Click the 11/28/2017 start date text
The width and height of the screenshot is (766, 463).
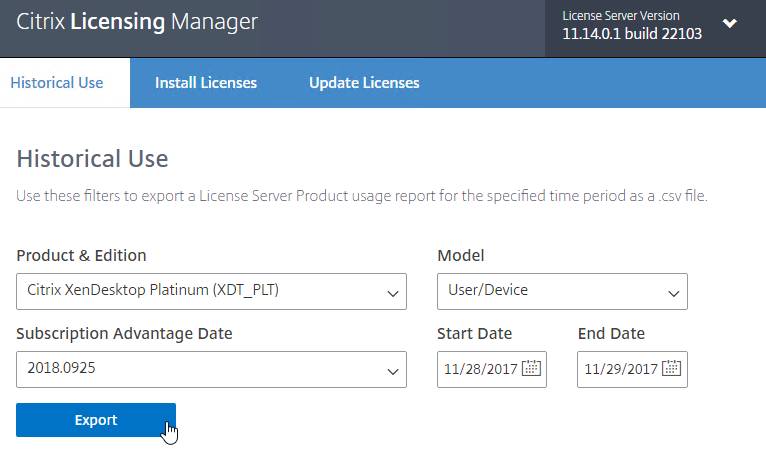click(x=480, y=369)
